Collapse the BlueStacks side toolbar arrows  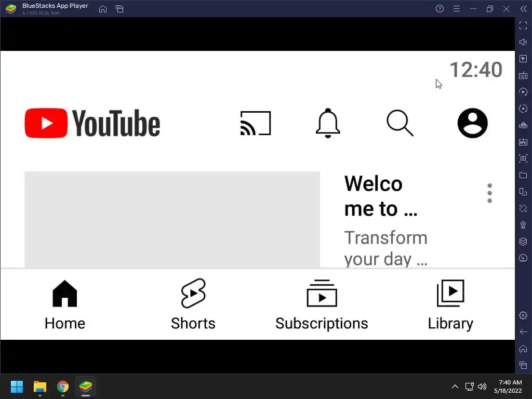[524, 9]
